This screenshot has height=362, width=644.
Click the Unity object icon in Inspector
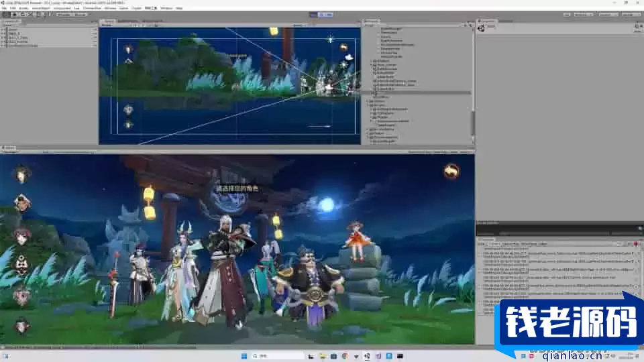(x=481, y=28)
